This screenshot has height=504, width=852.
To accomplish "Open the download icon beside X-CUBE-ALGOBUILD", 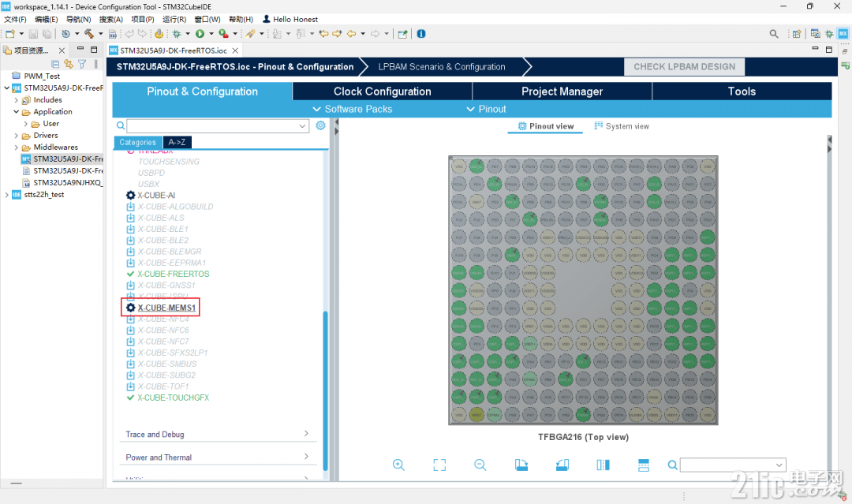I will click(130, 207).
